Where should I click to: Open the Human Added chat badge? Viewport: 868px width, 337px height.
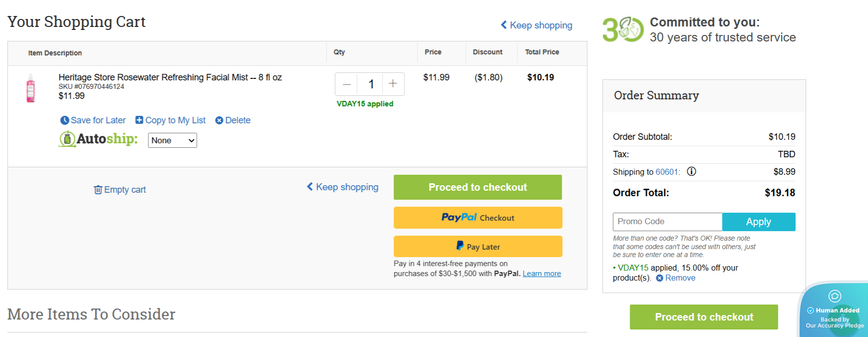click(x=835, y=310)
